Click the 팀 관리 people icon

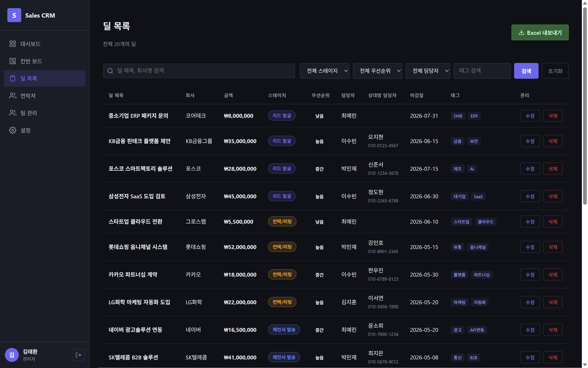pos(13,113)
